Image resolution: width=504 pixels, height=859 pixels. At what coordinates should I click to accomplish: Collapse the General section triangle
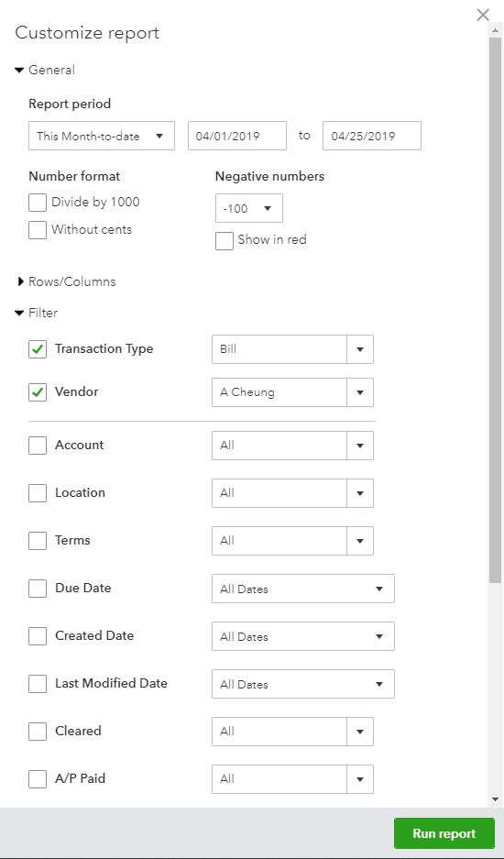(20, 70)
